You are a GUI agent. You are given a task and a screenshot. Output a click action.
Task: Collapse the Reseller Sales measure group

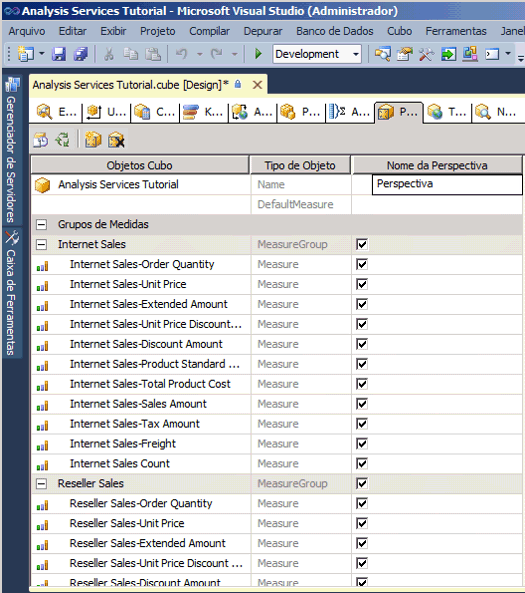click(41, 484)
